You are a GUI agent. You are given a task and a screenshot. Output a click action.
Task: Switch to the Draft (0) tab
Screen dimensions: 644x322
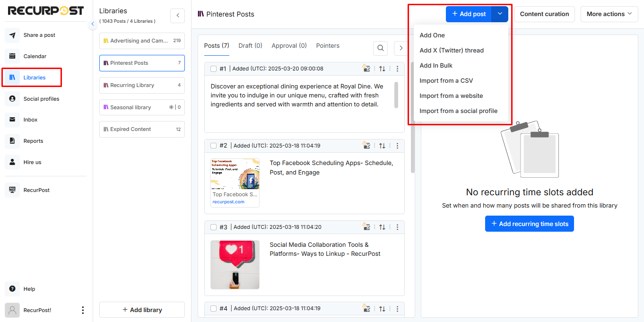pos(250,46)
